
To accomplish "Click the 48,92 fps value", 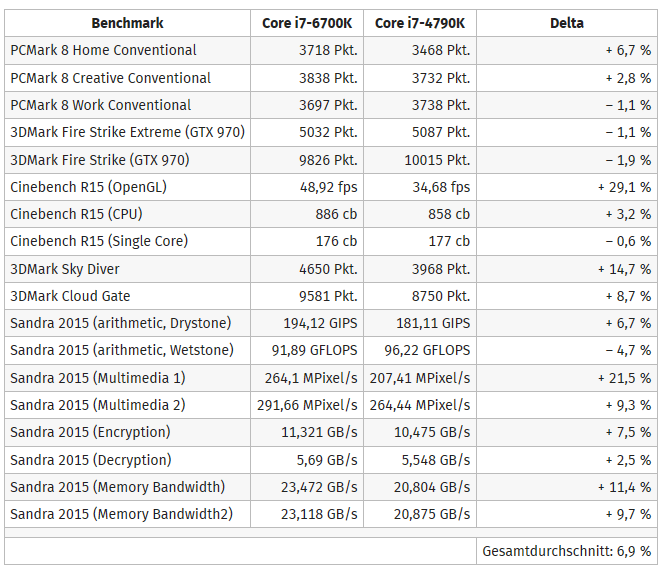I will [329, 187].
